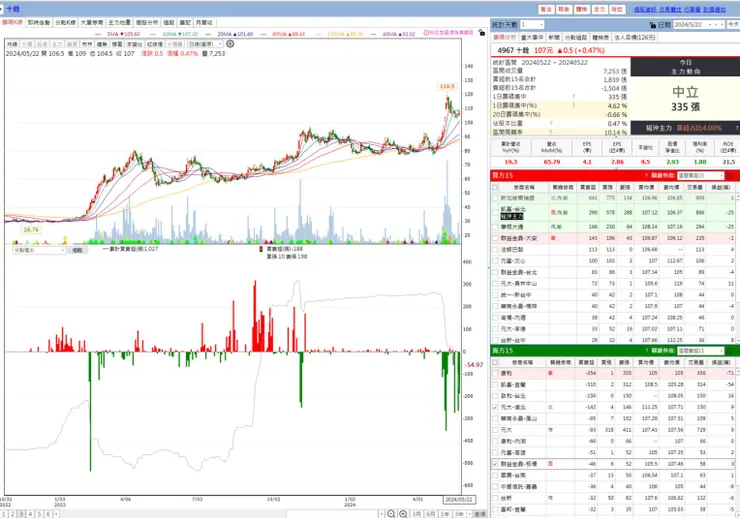Zoom in the chart with the plus magnifier
Screen dimensions: 740x518
click(x=404, y=514)
